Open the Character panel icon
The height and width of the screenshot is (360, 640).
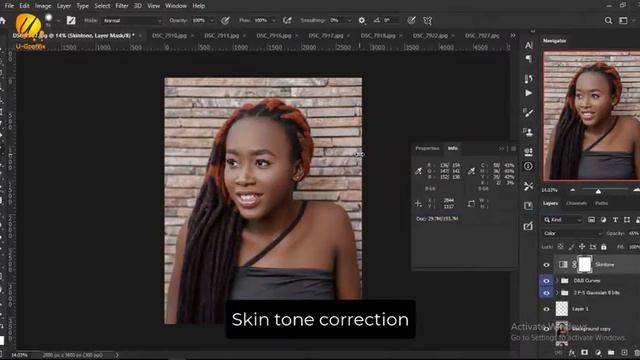pyautogui.click(x=528, y=45)
